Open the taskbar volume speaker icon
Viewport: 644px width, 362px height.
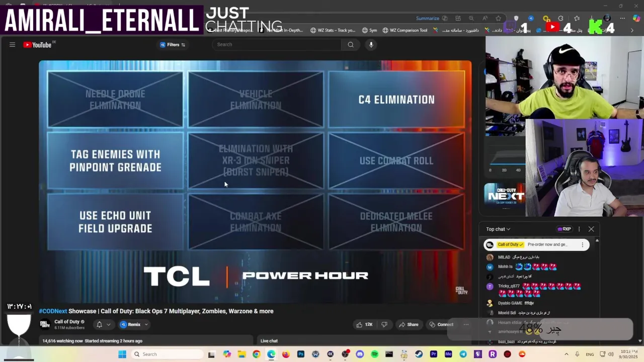[611, 354]
